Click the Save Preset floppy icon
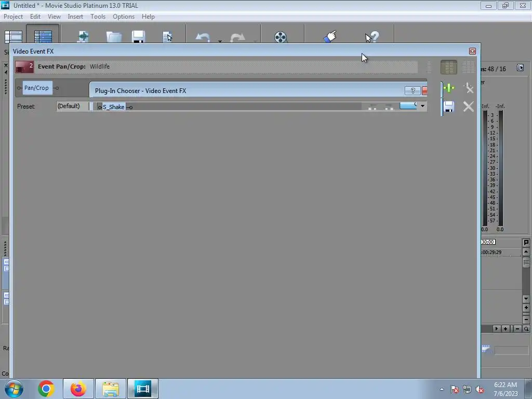532x399 pixels. coord(448,107)
